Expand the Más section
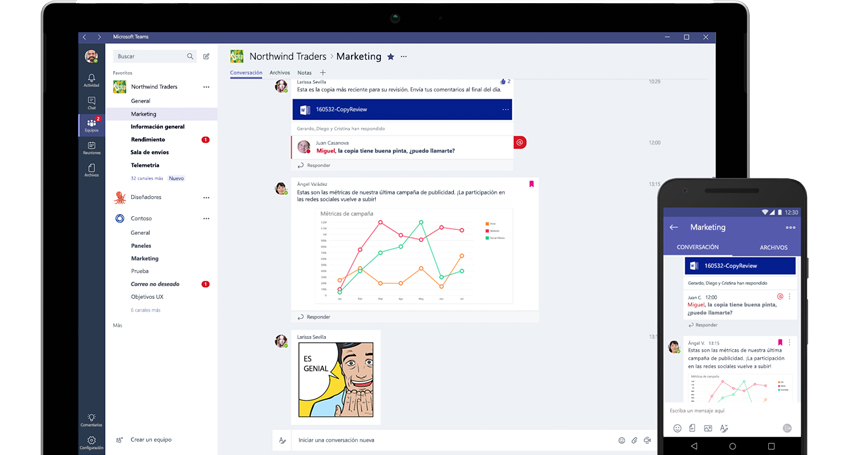 click(x=118, y=325)
